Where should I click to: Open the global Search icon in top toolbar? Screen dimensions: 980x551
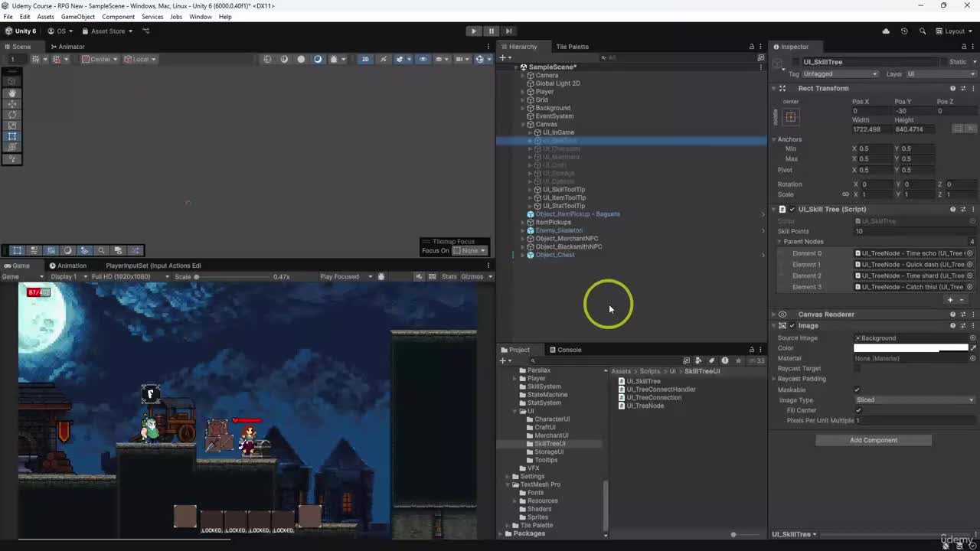click(922, 31)
